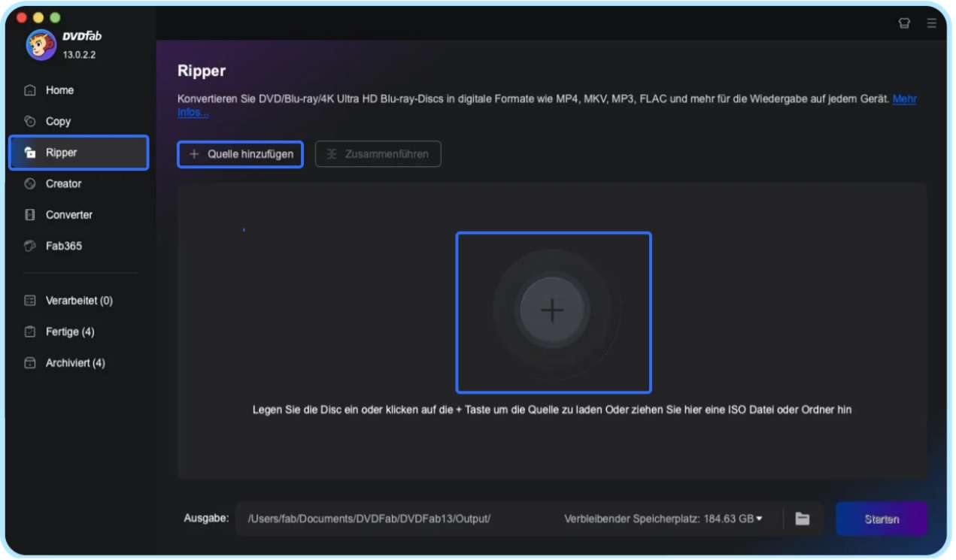Open the Creator module
Screen dimensions: 956x560
tap(63, 183)
